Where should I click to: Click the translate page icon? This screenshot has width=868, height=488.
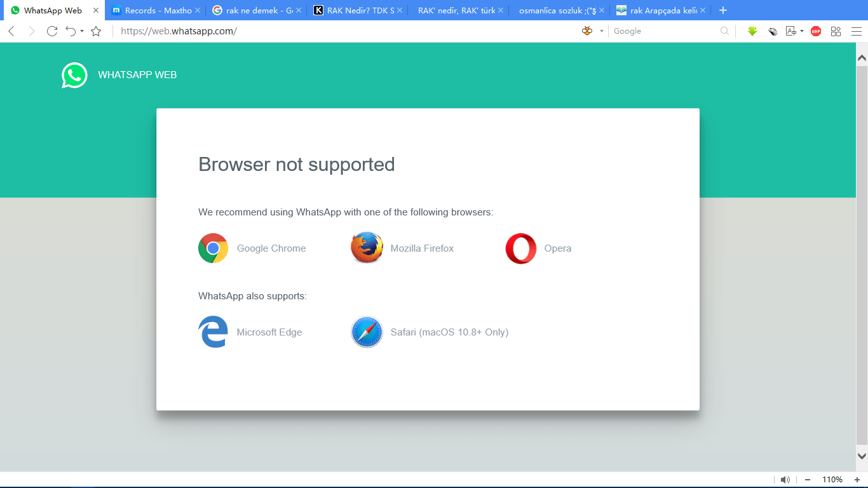(791, 31)
